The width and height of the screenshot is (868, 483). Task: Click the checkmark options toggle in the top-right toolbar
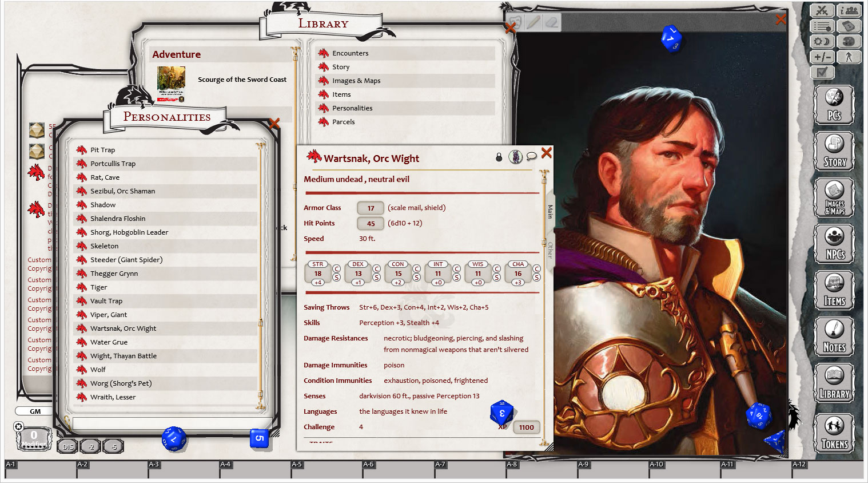pos(822,72)
